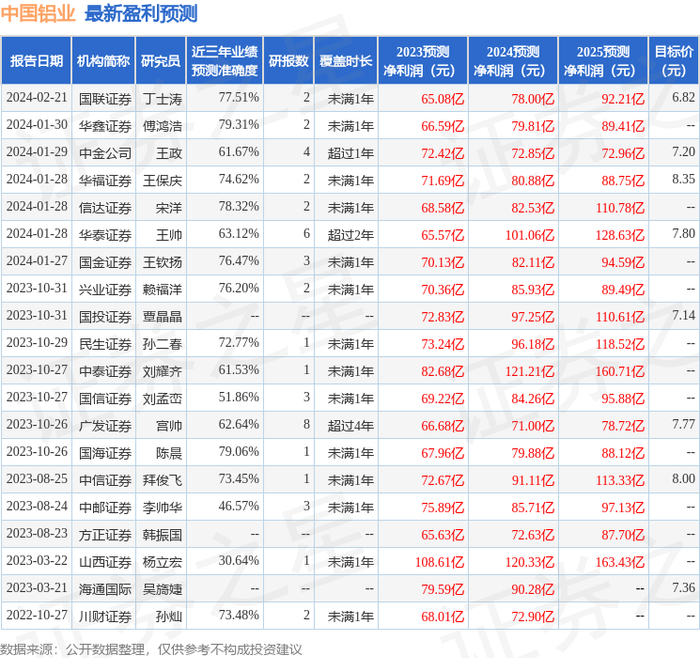Click accuracy value 51.86%
The image size is (700, 658).
click(x=238, y=397)
